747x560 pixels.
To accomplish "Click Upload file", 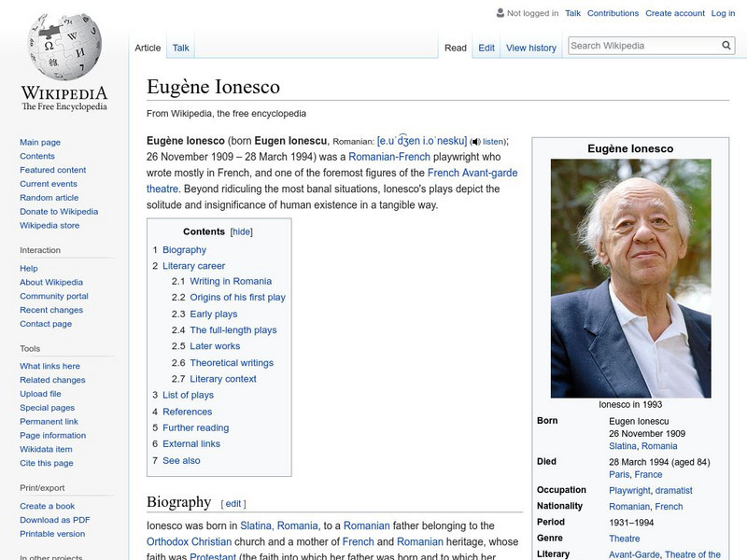I will click(40, 393).
